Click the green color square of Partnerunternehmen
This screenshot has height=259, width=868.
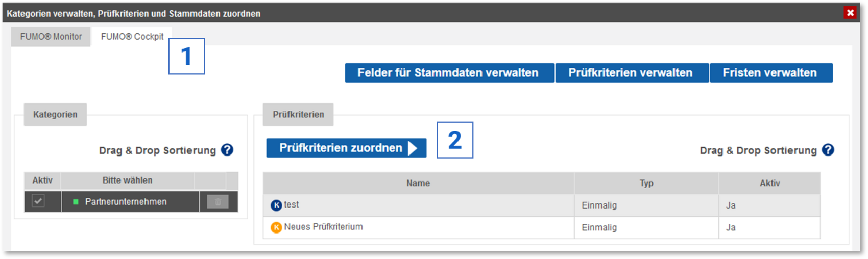click(76, 202)
